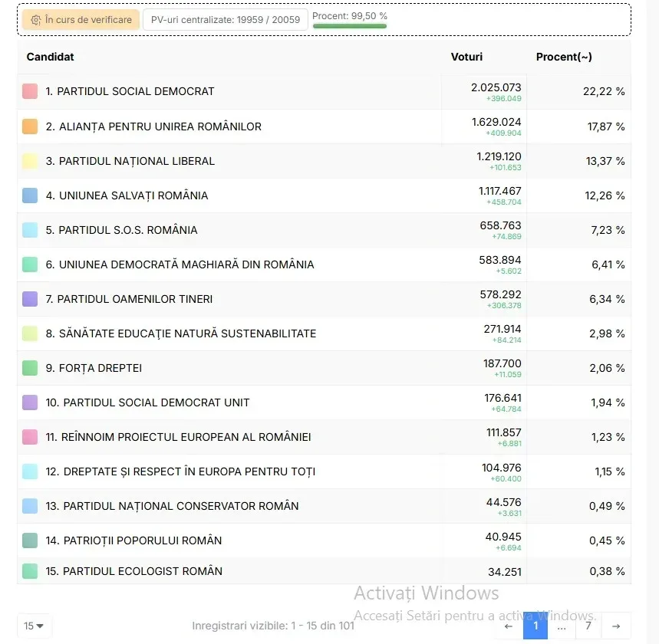Select the row 5. PARTIDUL S.O.S. ROMÂNIA
659x644 pixels.
coord(324,230)
